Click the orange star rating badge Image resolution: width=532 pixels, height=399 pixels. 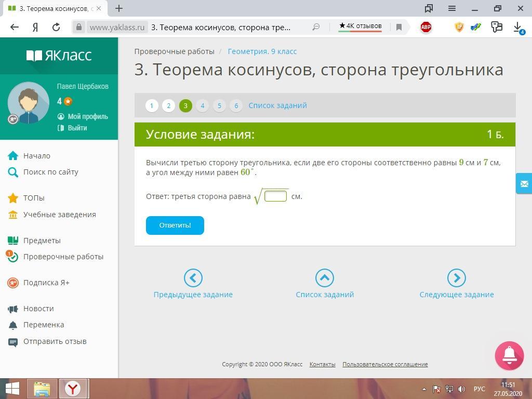(68, 101)
